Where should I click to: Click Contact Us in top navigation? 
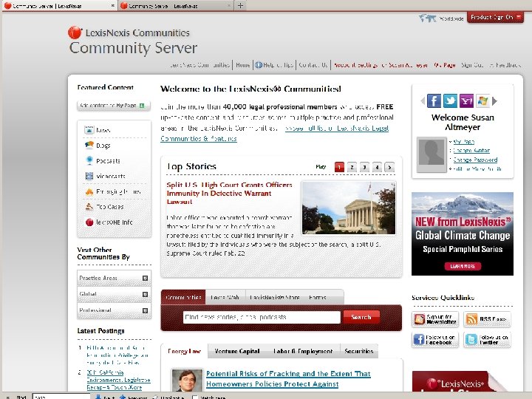313,65
